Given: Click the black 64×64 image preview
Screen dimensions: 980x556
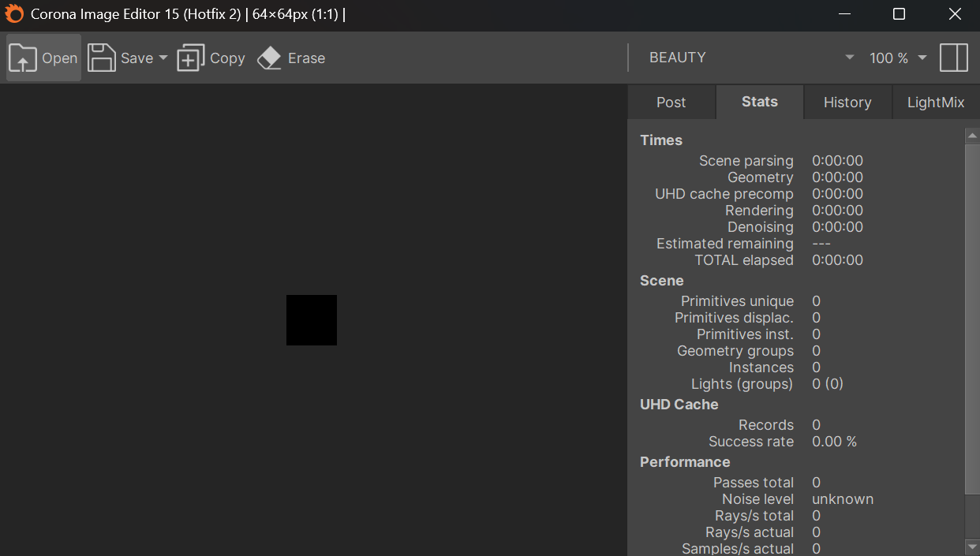Looking at the screenshot, I should (312, 320).
